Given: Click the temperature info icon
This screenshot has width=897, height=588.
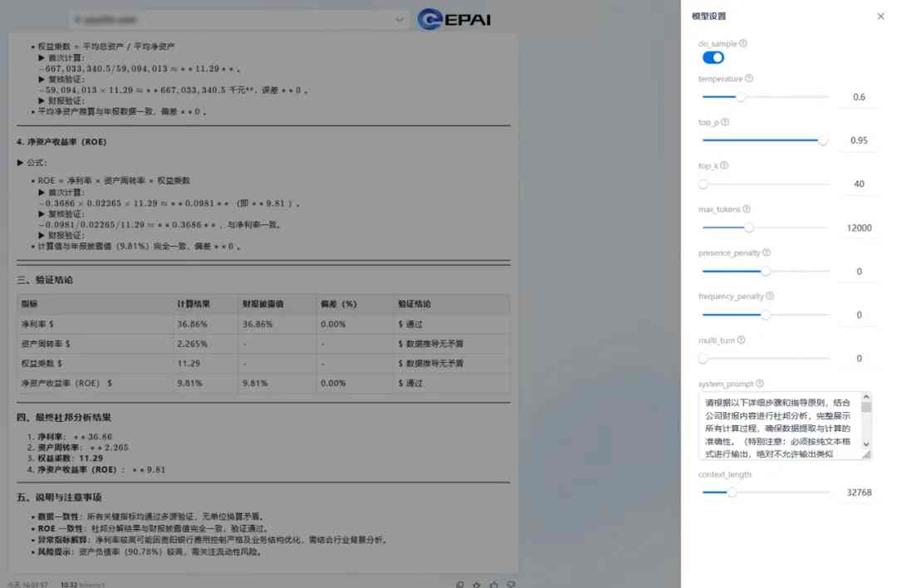Looking at the screenshot, I should tap(747, 78).
